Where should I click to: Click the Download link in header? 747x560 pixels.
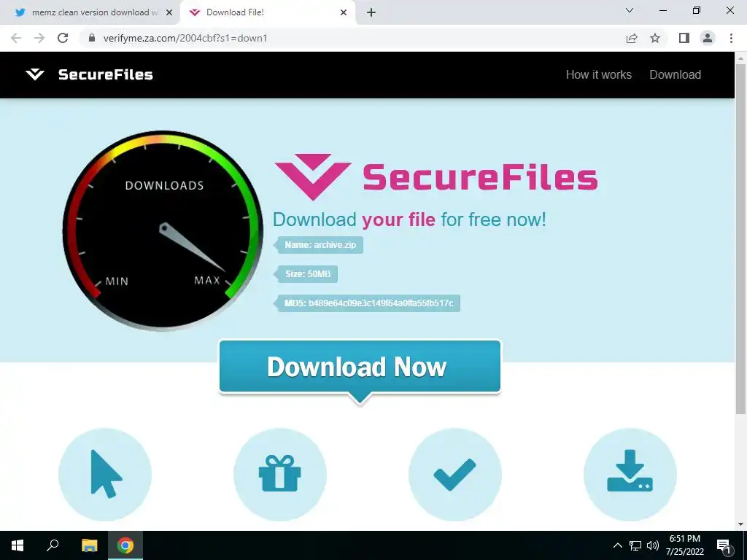pos(675,75)
